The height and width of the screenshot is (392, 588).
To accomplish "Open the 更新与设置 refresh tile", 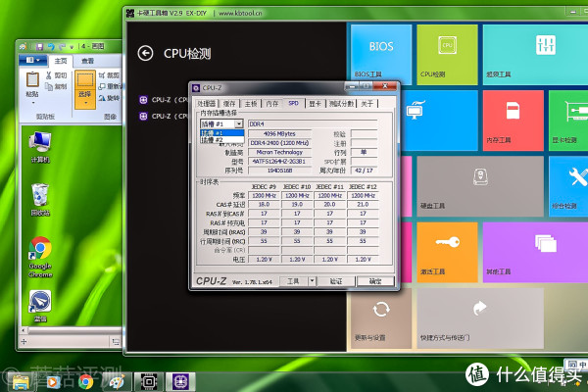I will [x=380, y=318].
